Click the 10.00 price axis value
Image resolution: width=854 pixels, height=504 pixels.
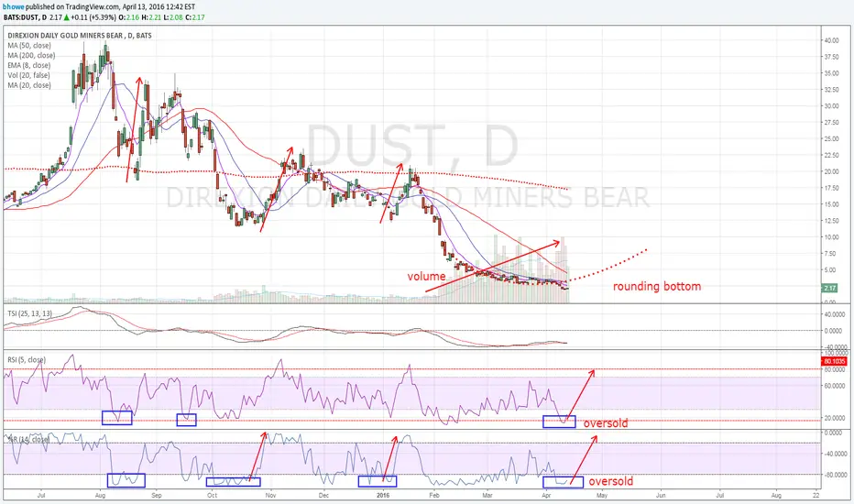(x=831, y=237)
